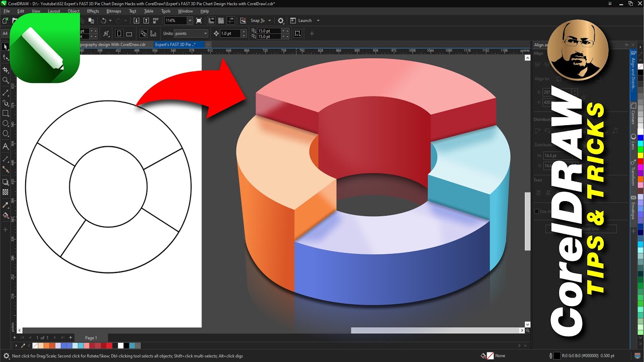This screenshot has height=362, width=644.
Task: Select the Shape tool in the toolbox
Action: pyautogui.click(x=6, y=58)
